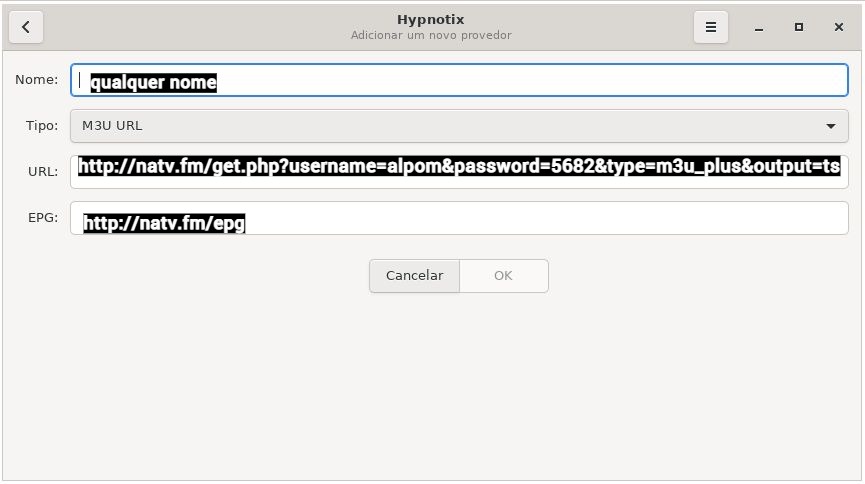The height and width of the screenshot is (484, 865).
Task: Open the hamburger menu in the header
Action: [x=711, y=27]
